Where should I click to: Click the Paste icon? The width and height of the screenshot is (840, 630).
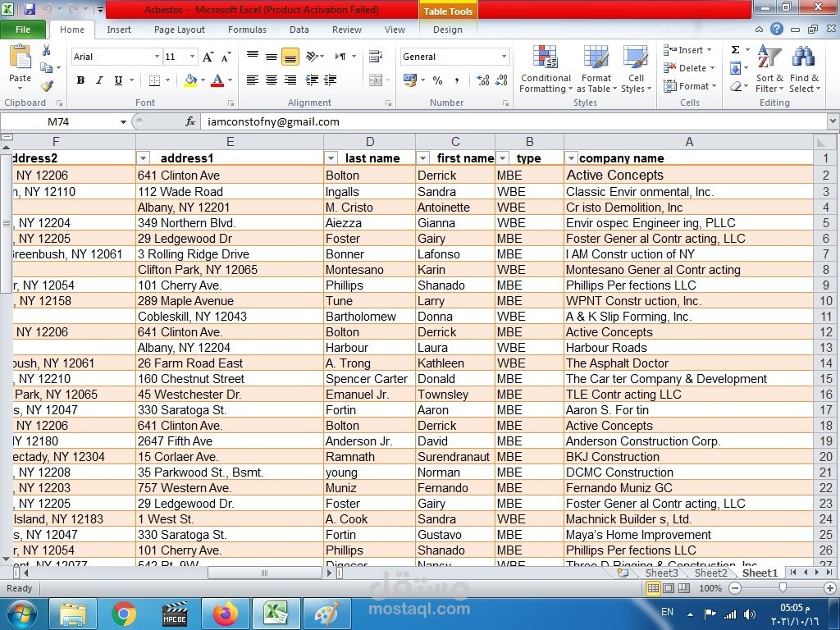pos(21,57)
